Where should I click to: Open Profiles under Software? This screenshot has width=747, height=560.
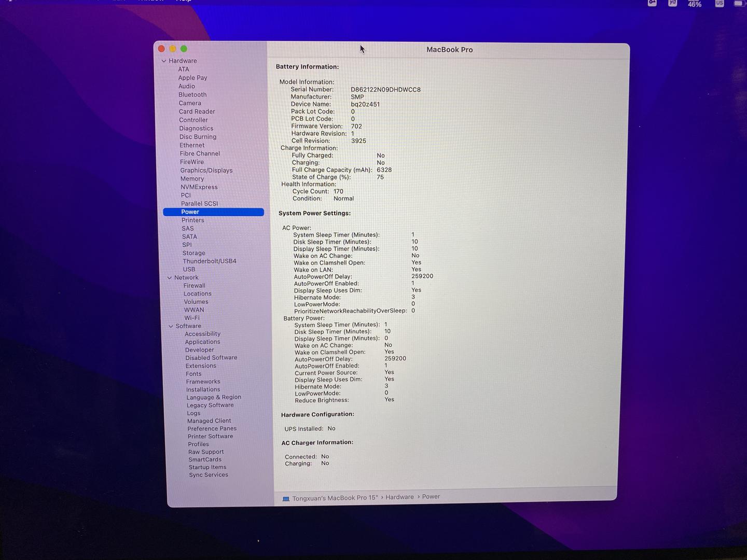[199, 444]
